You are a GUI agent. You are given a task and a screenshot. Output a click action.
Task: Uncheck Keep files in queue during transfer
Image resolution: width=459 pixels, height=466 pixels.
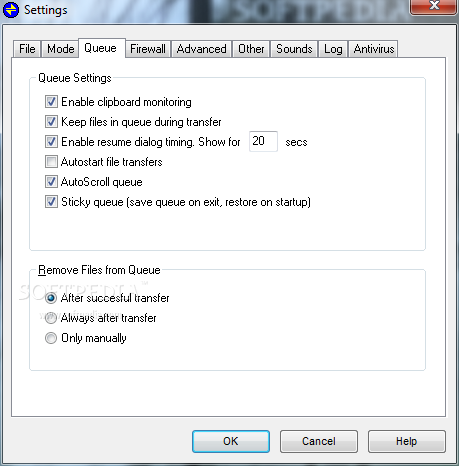pos(51,122)
